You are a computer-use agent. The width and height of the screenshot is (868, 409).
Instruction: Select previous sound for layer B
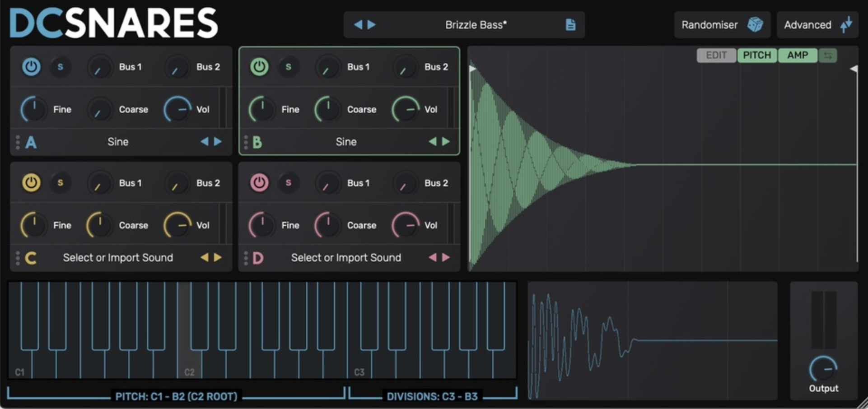[x=433, y=141]
